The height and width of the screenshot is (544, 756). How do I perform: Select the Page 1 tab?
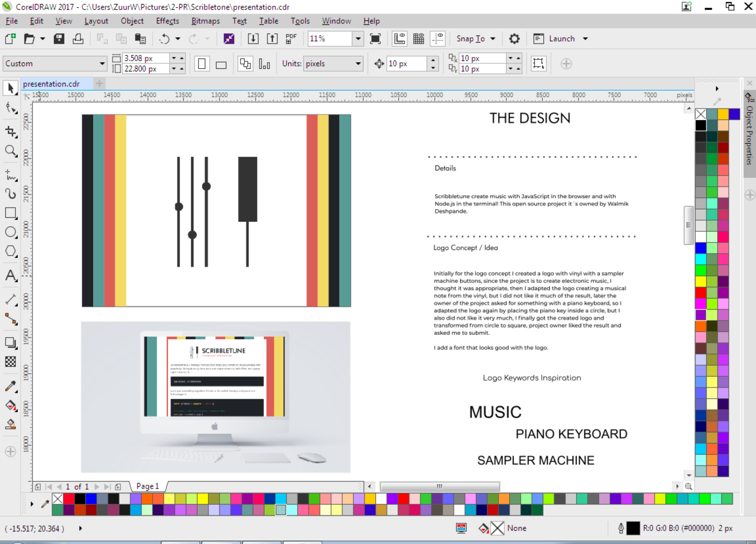148,486
